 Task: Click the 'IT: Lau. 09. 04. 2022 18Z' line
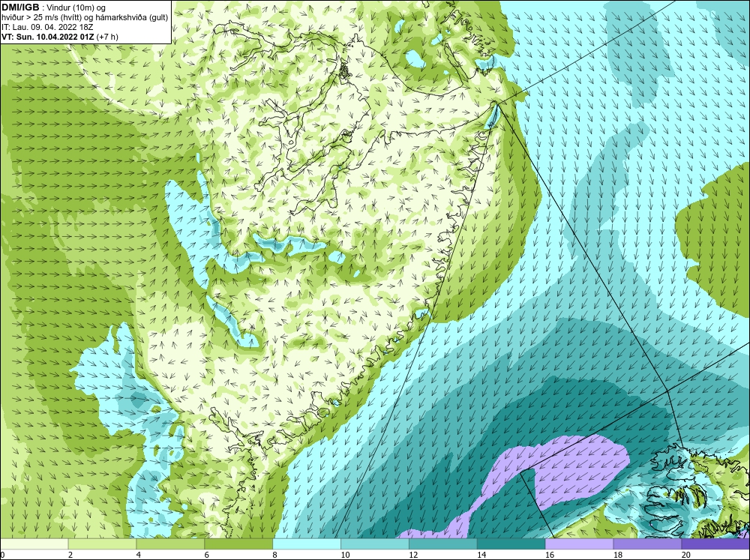pyautogui.click(x=47, y=27)
